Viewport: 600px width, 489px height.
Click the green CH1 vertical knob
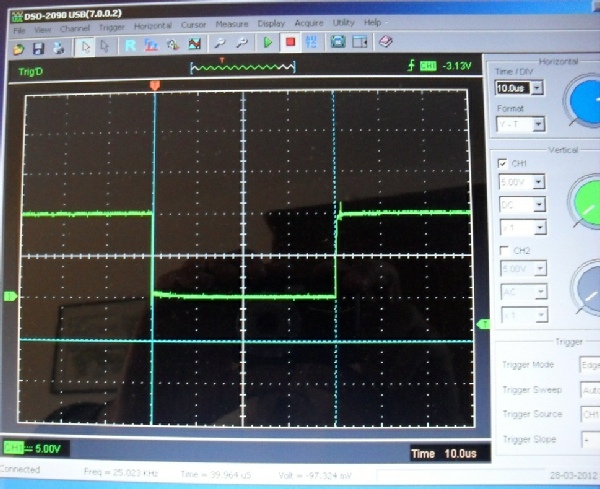click(585, 203)
